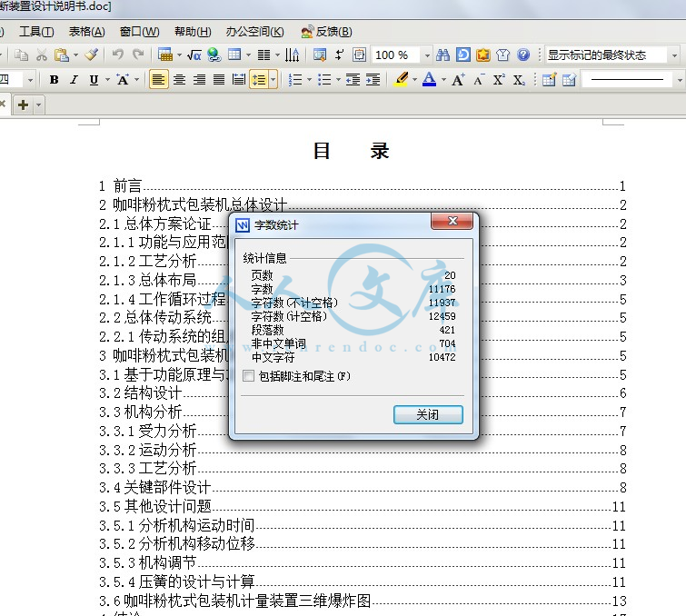Image resolution: width=686 pixels, height=616 pixels.
Task: Toggle center text alignment
Action: (x=179, y=80)
